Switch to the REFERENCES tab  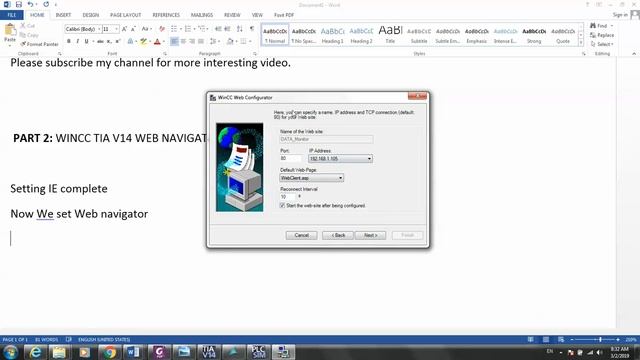(x=166, y=15)
